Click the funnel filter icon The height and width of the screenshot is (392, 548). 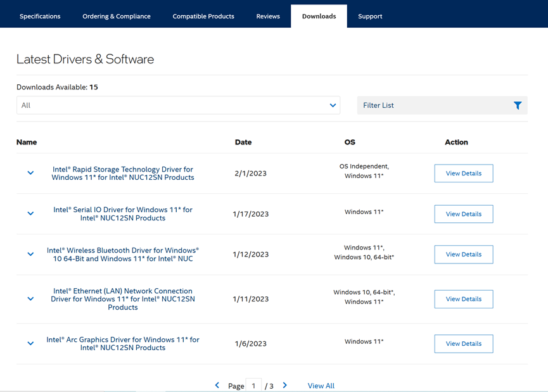(518, 105)
